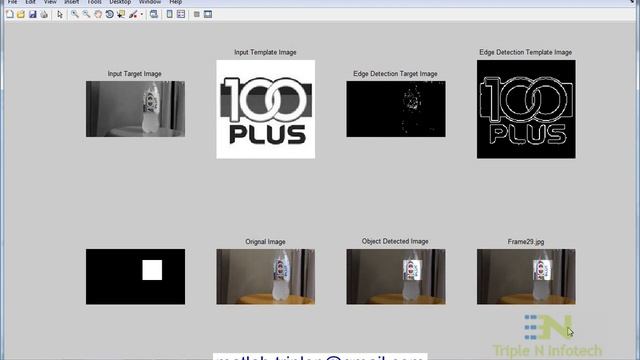Click the Object Detected Image plot
Screen dimensions: 640x360
pos(396,277)
